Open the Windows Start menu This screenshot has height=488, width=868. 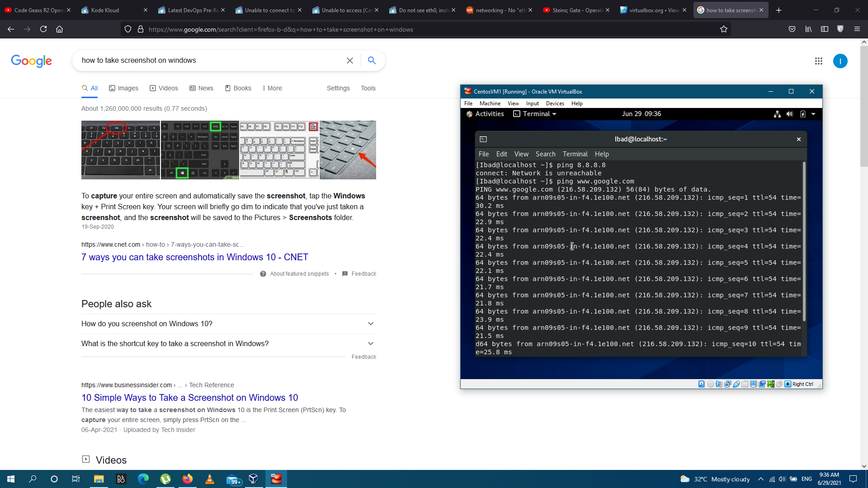coord(11,479)
